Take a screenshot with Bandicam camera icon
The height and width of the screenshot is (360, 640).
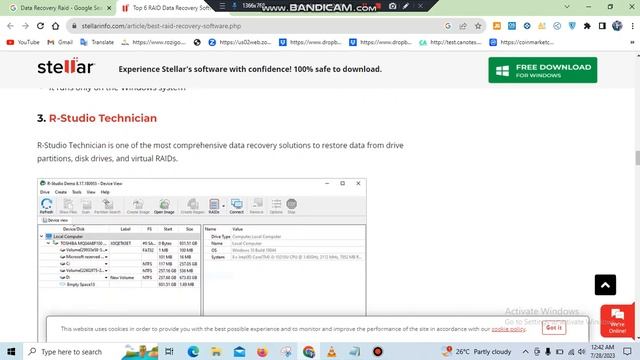392,6
